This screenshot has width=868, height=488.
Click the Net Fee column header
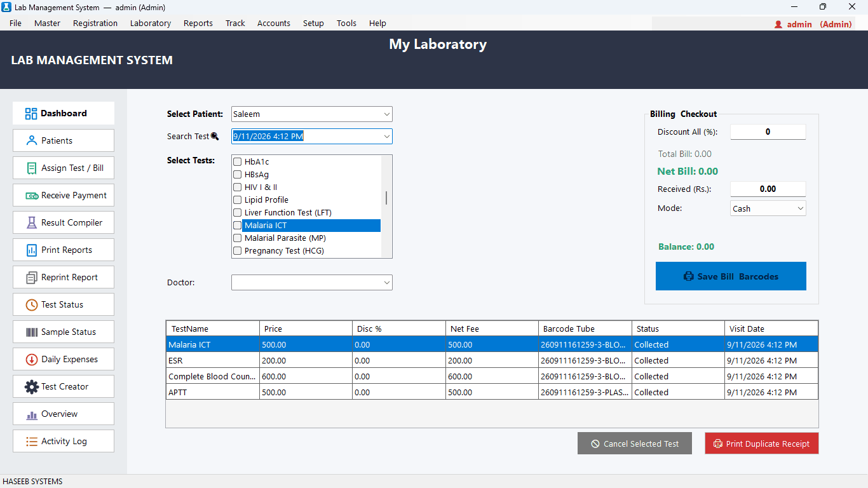(x=492, y=329)
